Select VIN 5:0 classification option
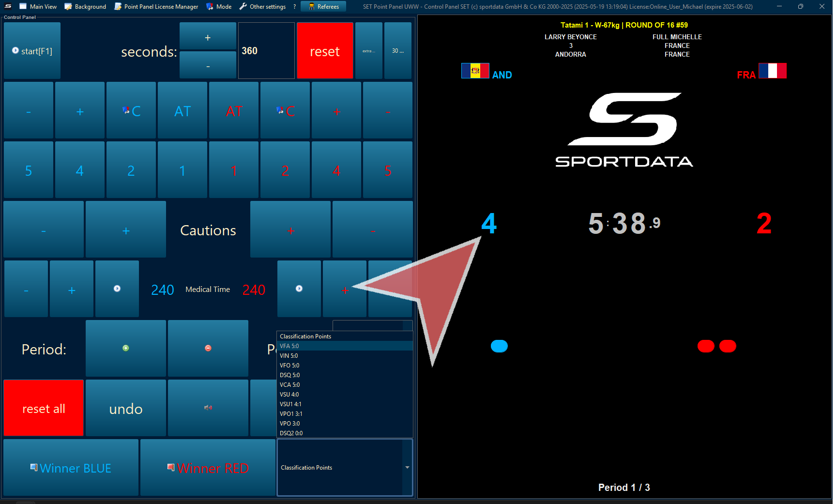This screenshot has height=504, width=837. [345, 356]
